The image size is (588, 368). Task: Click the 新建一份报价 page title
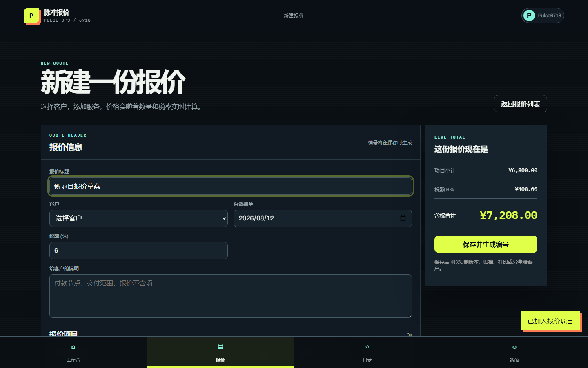pyautogui.click(x=113, y=82)
